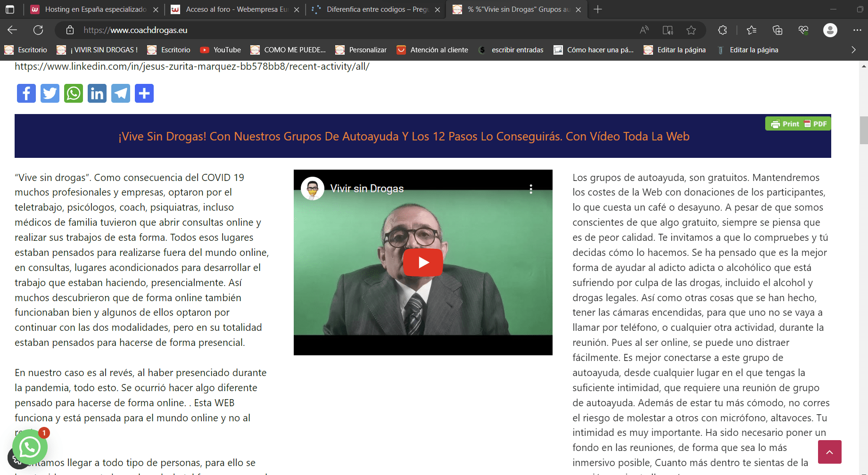Close the Diferenfica entre codigos tab
Screen dimensions: 868x475
[x=438, y=9]
